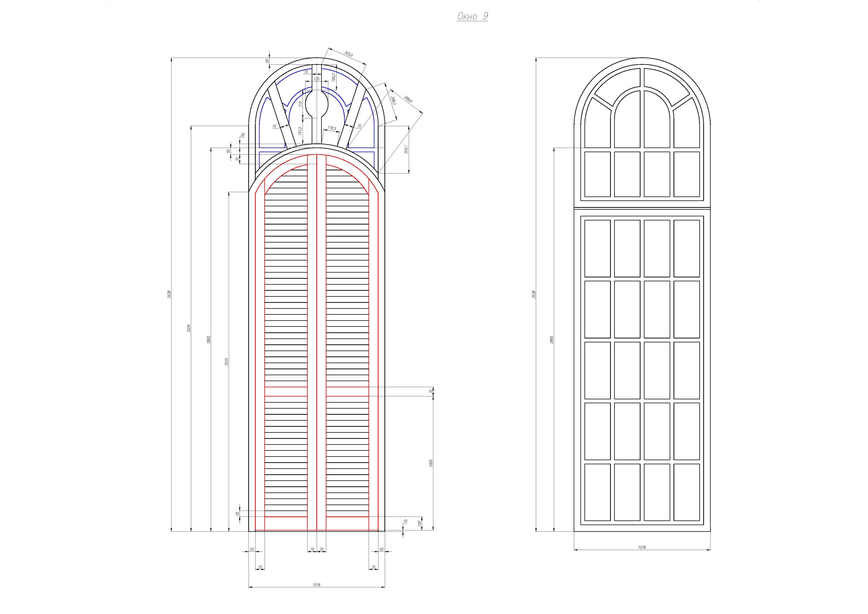Image resolution: width=868 pixels, height=614 pixels.
Task: Click the 289,3 angled dimension text
Action: (x=394, y=101)
